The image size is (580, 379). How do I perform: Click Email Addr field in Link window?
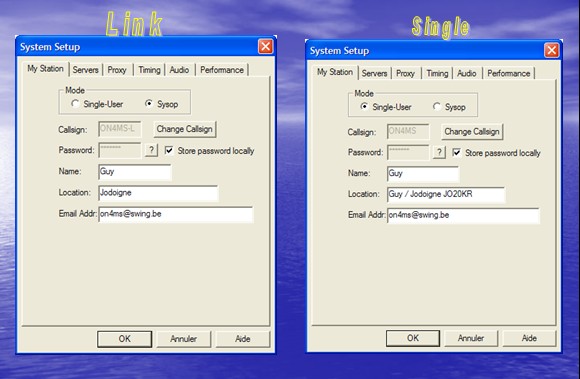pos(176,214)
